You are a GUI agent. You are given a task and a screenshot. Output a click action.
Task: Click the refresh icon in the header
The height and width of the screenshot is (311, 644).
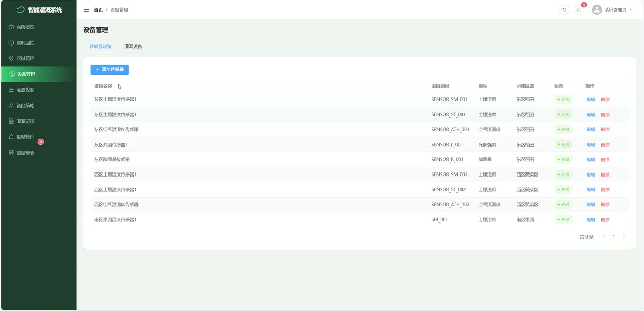click(564, 10)
